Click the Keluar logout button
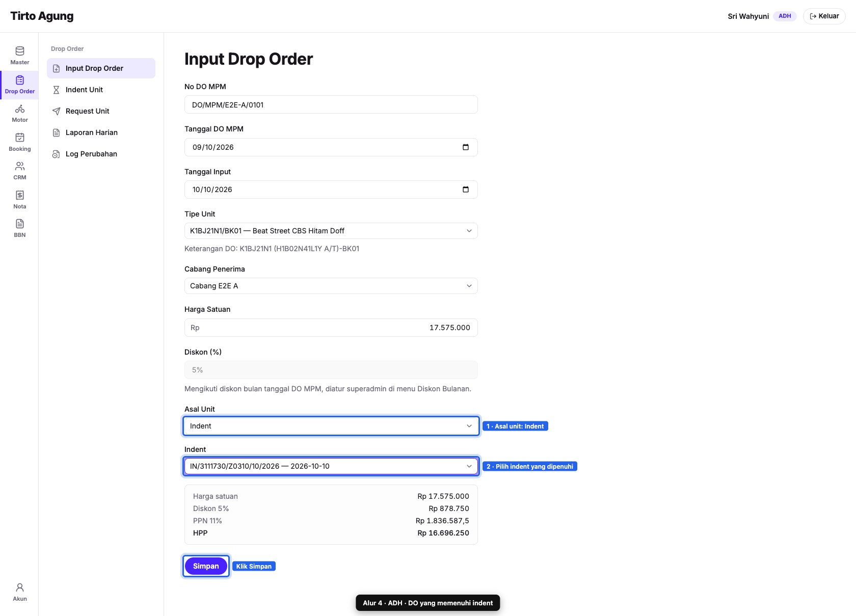856x616 pixels. [824, 16]
